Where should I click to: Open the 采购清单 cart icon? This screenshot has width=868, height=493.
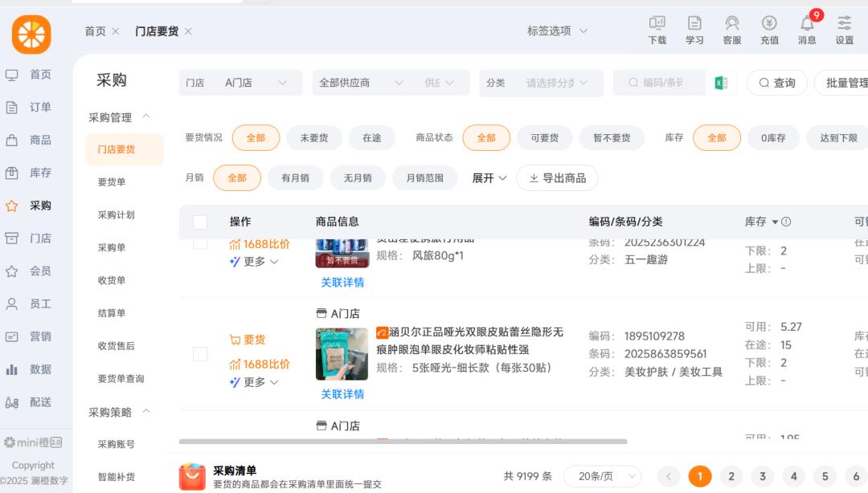coord(192,476)
